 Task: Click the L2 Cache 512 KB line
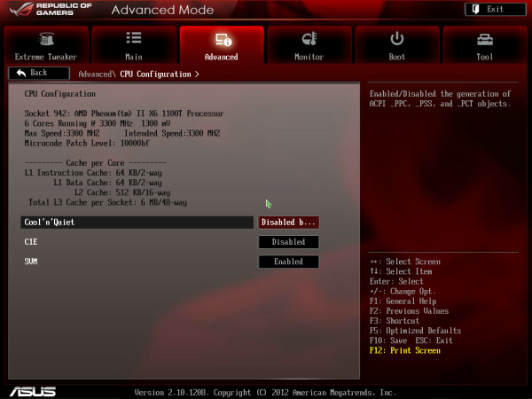pyautogui.click(x=122, y=192)
